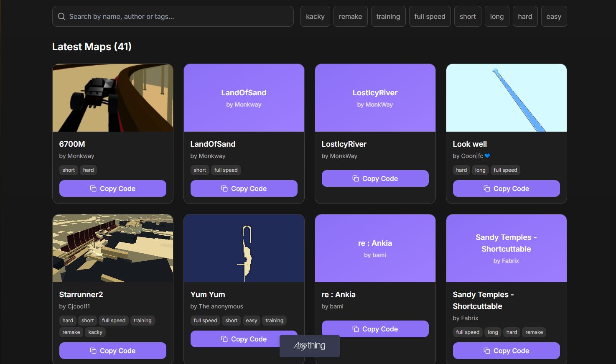Filter maps by hard difficulty
Viewport: 616px width, 364px height.
tap(525, 16)
